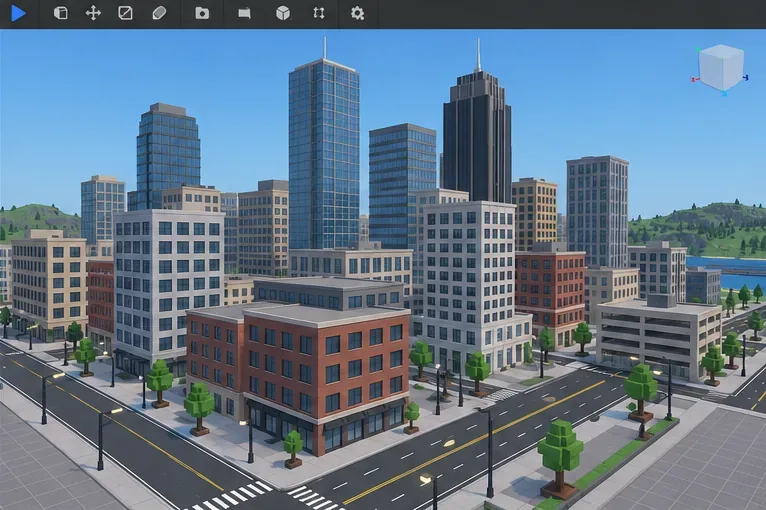Viewport: 766px width, 510px height.
Task: Select the 3D box part icon
Action: [x=283, y=13]
